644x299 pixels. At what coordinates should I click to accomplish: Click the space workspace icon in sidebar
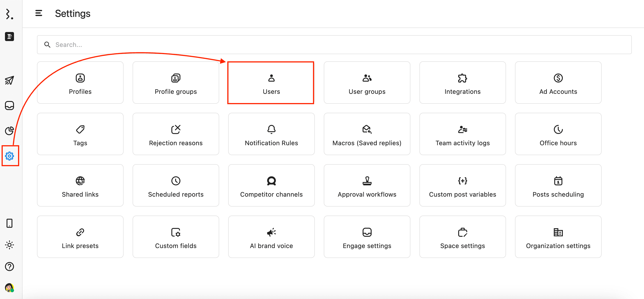pos(9,37)
